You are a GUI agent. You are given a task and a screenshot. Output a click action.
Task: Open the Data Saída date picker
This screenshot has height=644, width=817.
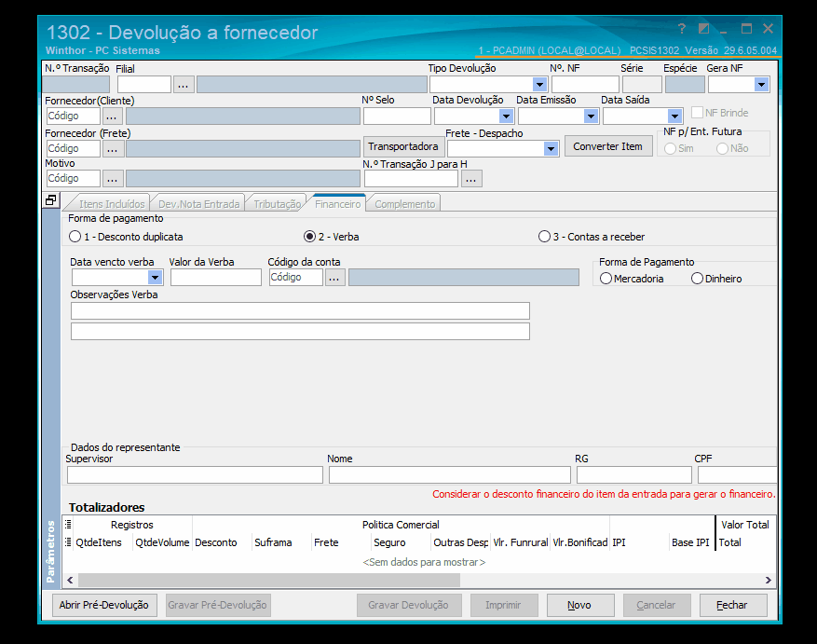point(674,116)
